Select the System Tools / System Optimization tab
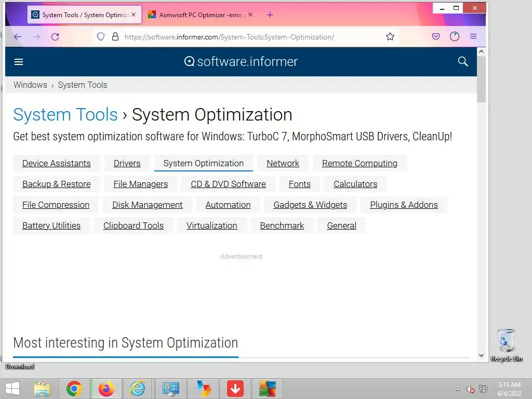Image resolution: width=532 pixels, height=399 pixels. coord(84,15)
